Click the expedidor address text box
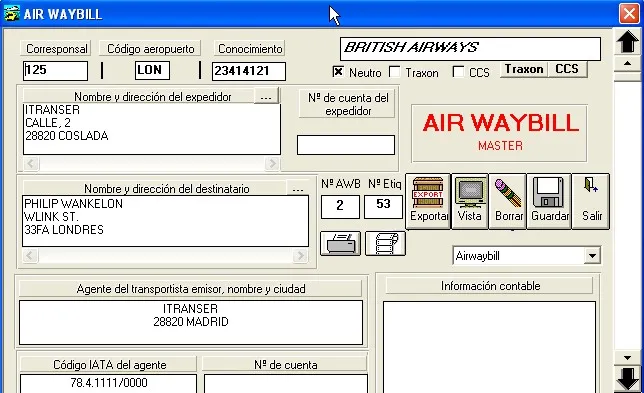Image resolution: width=644 pixels, height=393 pixels. coord(152,129)
